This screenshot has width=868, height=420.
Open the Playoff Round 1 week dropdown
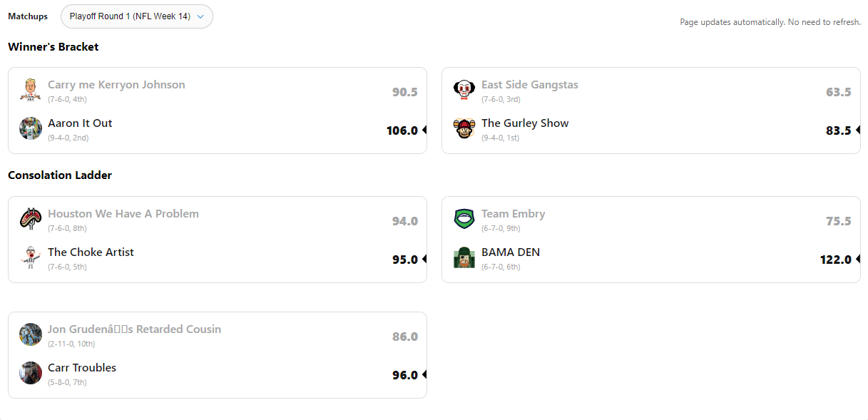click(136, 16)
